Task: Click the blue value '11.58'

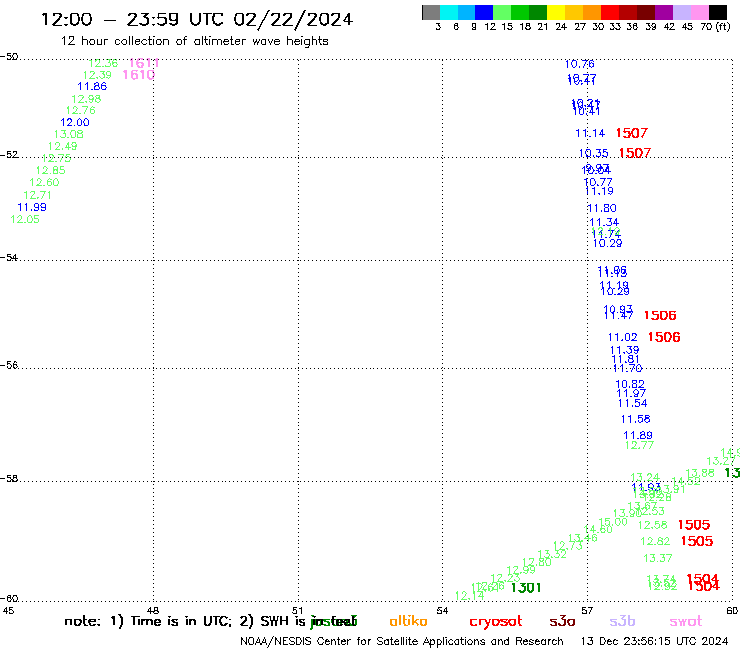Action: coord(636,419)
